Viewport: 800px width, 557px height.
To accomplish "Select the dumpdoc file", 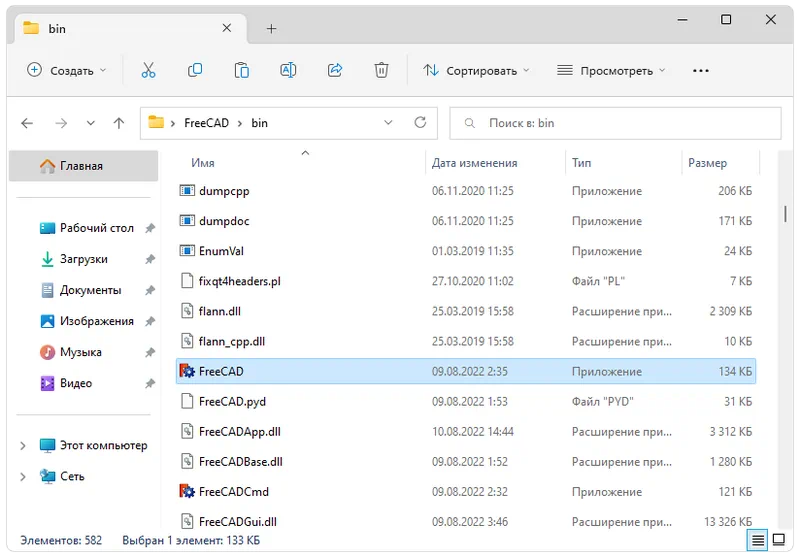I will coord(465,221).
